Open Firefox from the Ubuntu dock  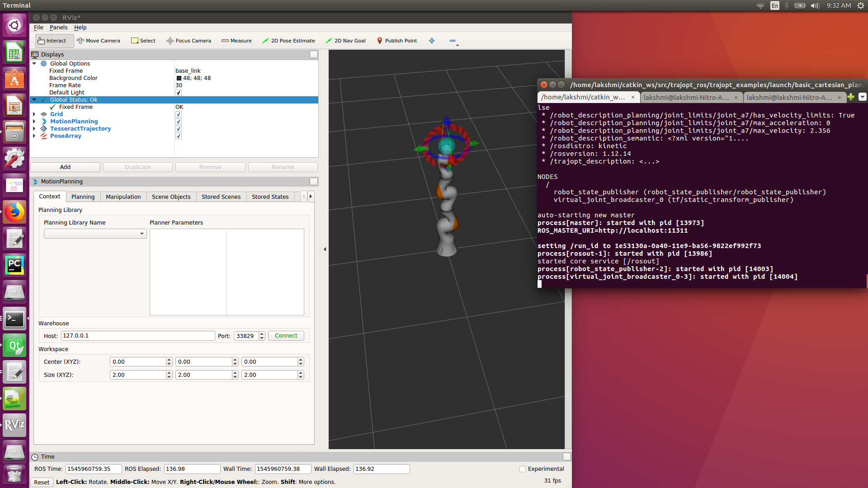pos(14,212)
